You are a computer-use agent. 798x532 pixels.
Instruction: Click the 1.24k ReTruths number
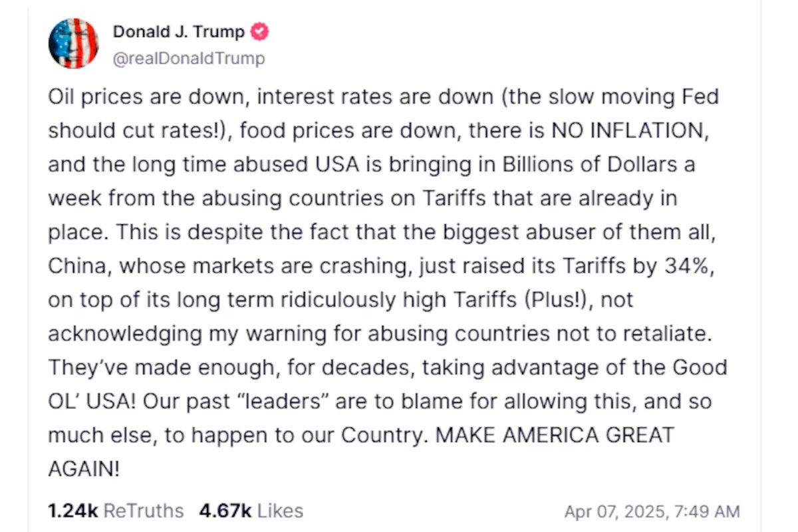[x=72, y=511]
